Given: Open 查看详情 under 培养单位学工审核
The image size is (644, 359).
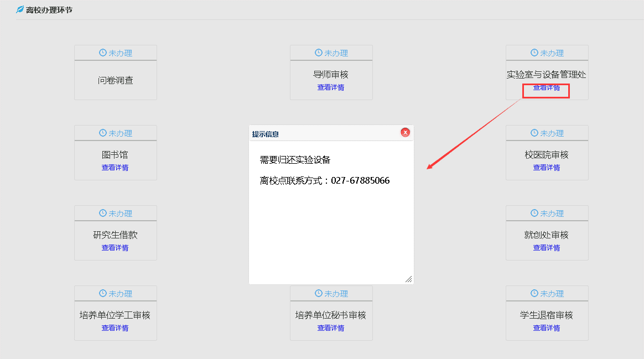Looking at the screenshot, I should (115, 328).
